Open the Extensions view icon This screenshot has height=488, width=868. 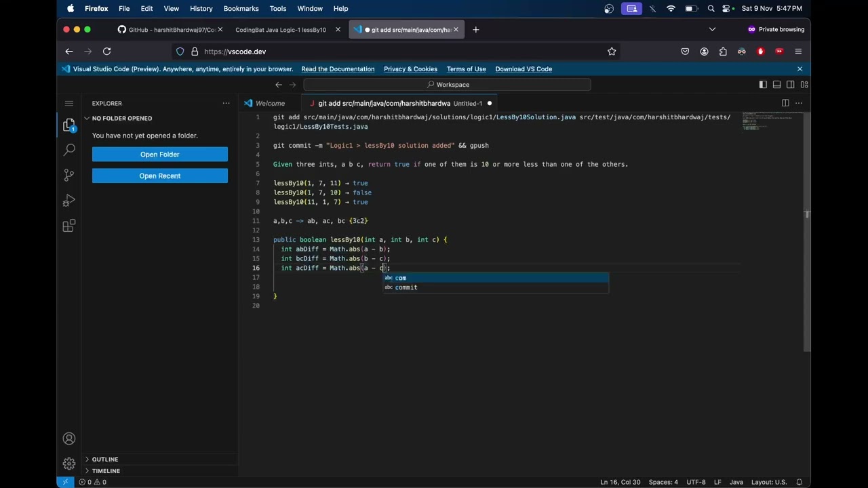click(68, 226)
